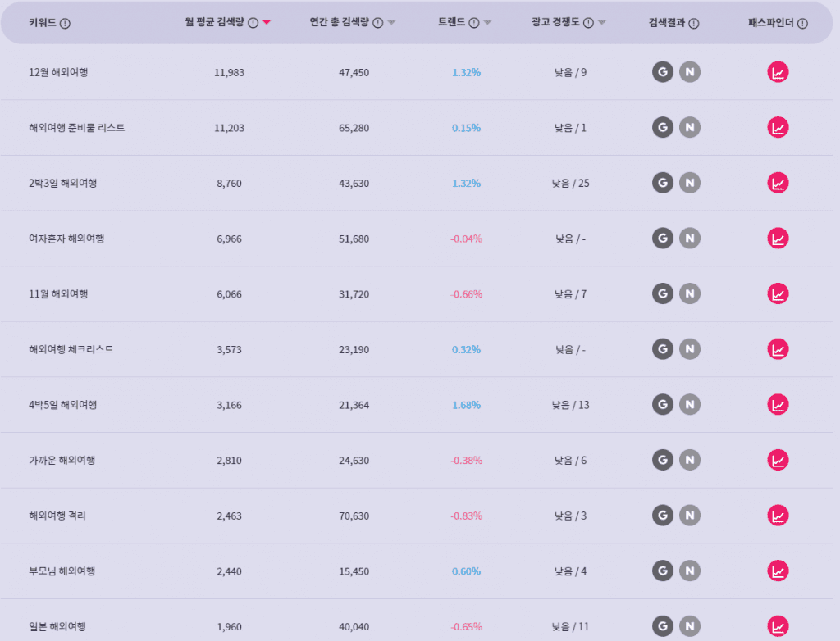This screenshot has width=840, height=641.
Task: Show info tooltip for 트렌드 column
Action: point(473,22)
